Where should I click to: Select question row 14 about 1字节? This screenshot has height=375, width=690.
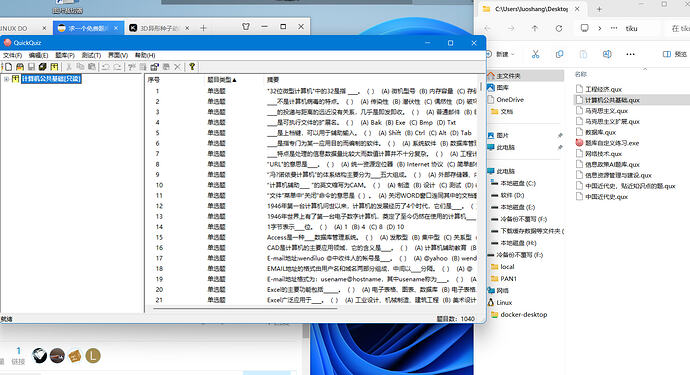point(311,227)
